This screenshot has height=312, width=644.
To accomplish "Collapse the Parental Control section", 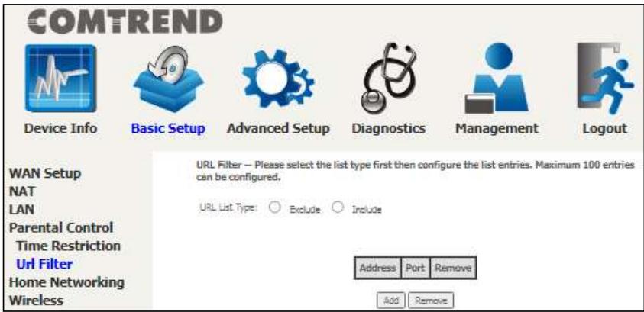I will [x=61, y=227].
